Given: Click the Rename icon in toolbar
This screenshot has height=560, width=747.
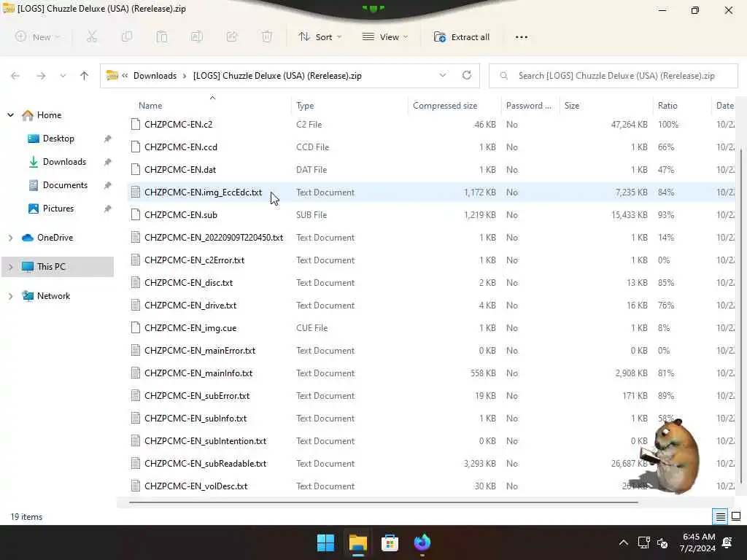Looking at the screenshot, I should 197,36.
